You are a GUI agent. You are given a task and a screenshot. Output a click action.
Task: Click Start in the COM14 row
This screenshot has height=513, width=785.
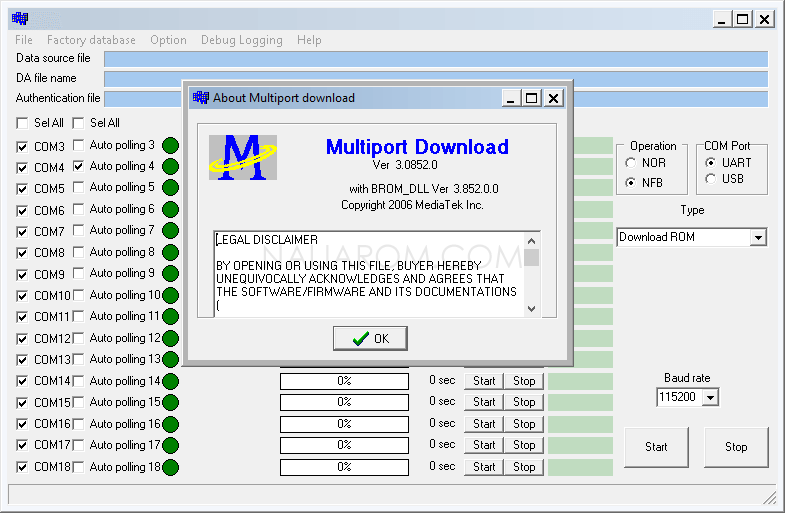click(484, 381)
